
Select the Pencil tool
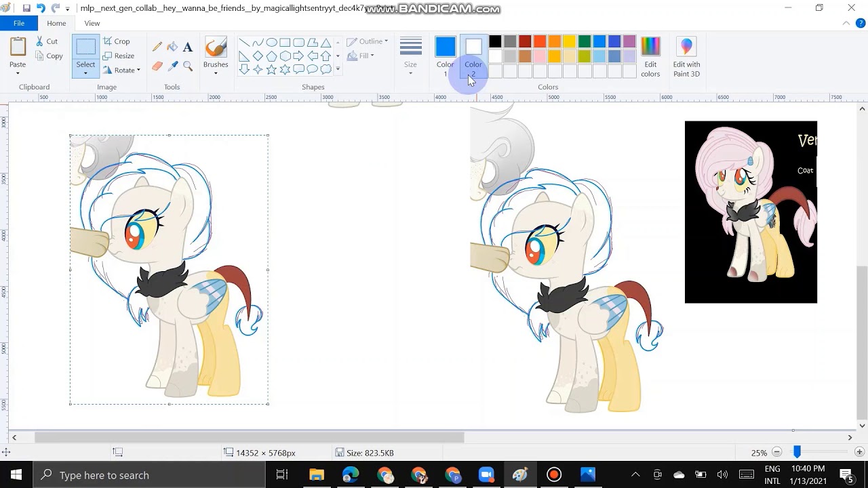pos(157,47)
